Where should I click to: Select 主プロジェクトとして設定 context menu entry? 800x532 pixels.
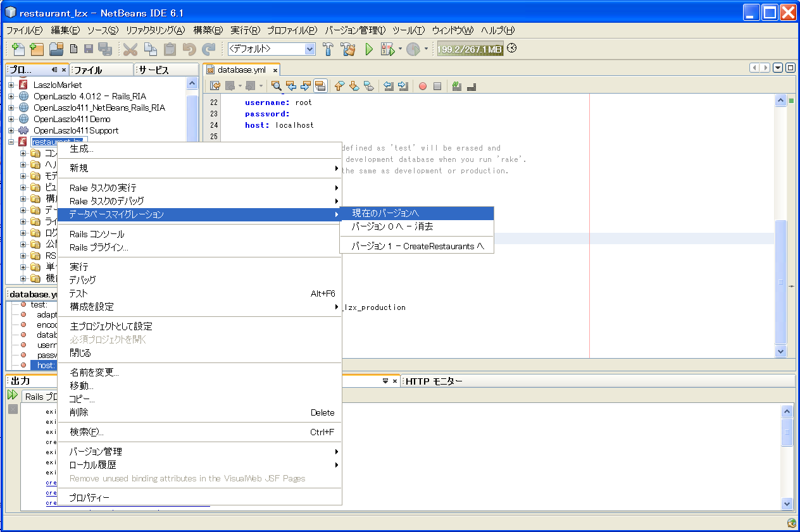click(199, 326)
